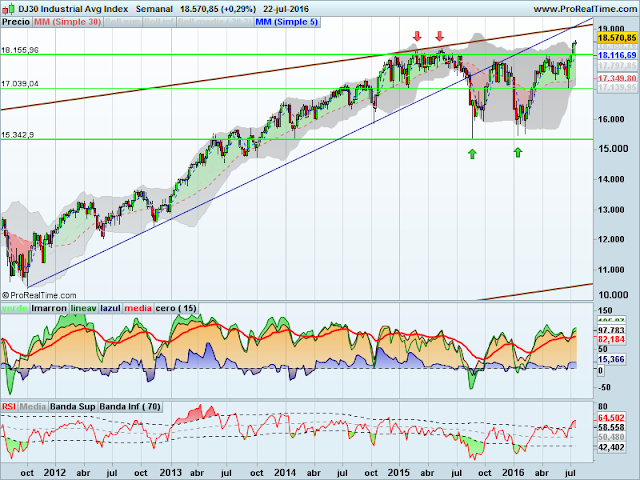
Task: Select the Precio legend tab
Action: click(16, 22)
